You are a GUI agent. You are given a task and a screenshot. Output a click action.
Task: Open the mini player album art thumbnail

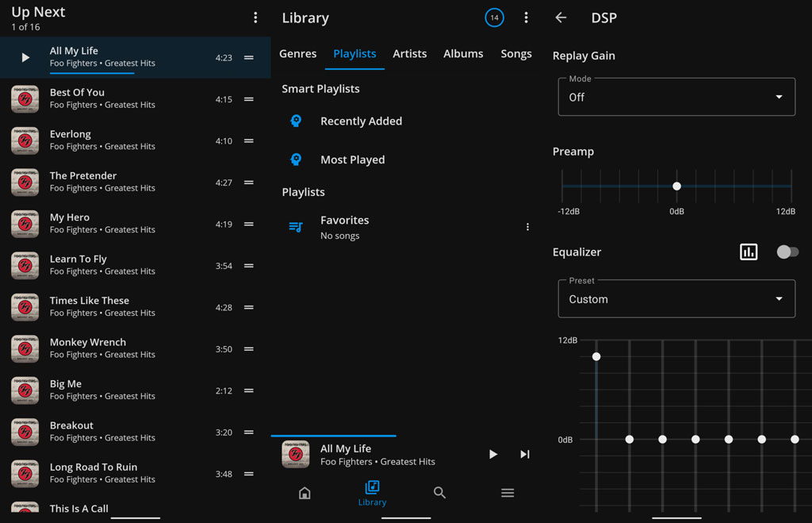[x=295, y=455]
